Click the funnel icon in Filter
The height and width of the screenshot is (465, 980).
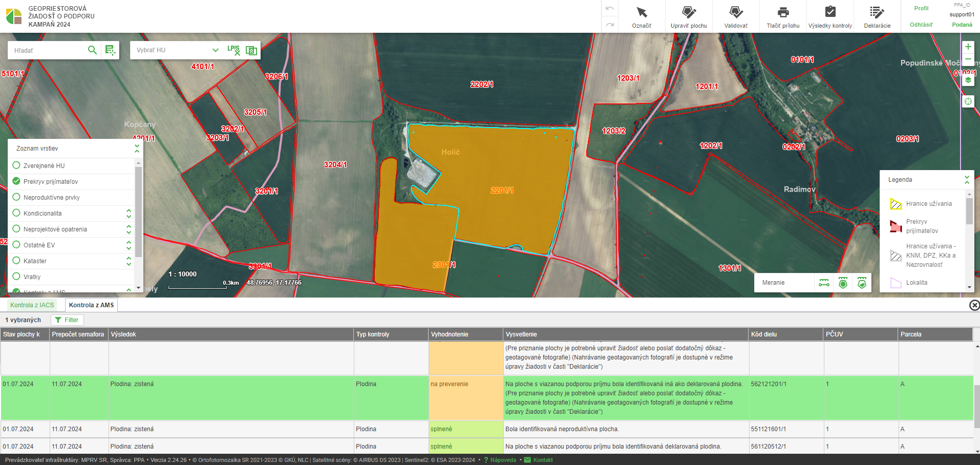[58, 320]
